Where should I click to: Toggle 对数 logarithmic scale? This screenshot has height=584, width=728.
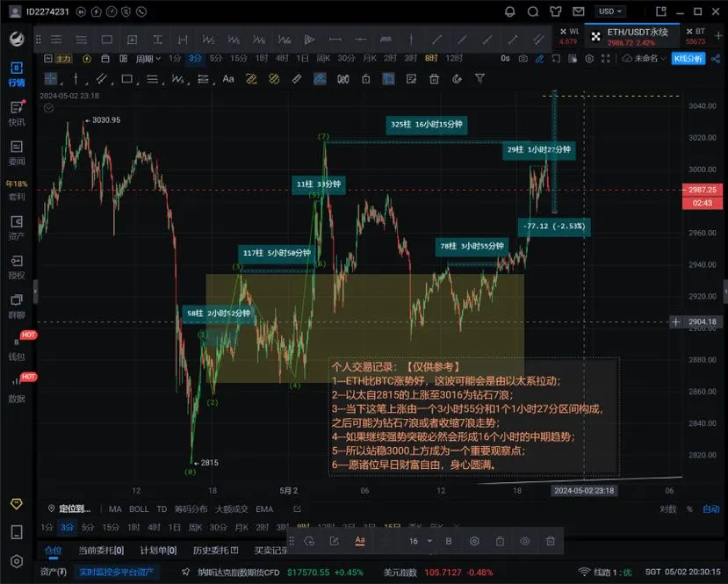[667, 509]
